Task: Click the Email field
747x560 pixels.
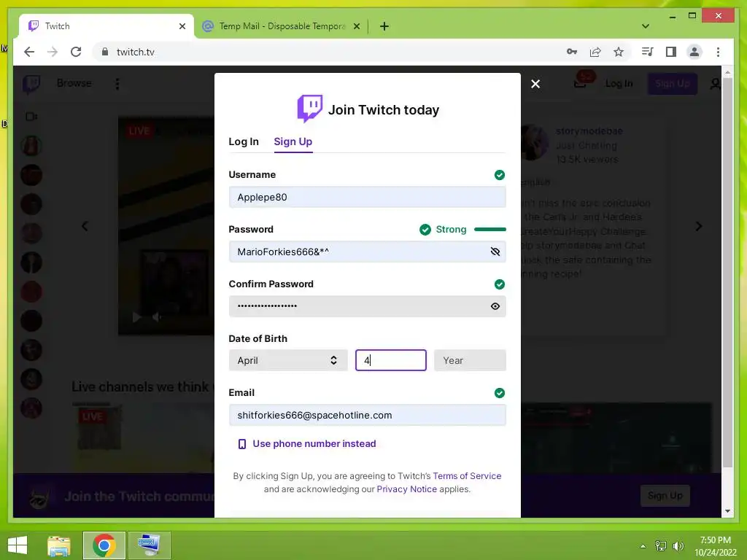Action: tap(367, 415)
